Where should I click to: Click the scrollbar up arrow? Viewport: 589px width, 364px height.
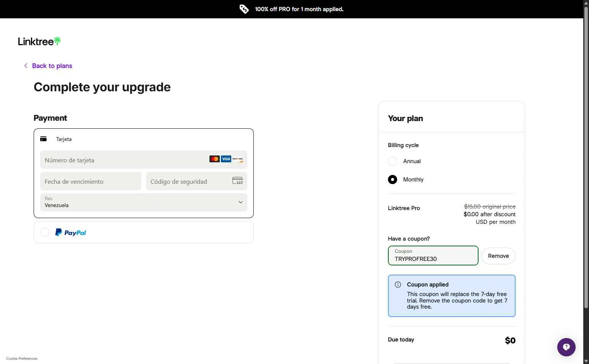click(586, 3)
